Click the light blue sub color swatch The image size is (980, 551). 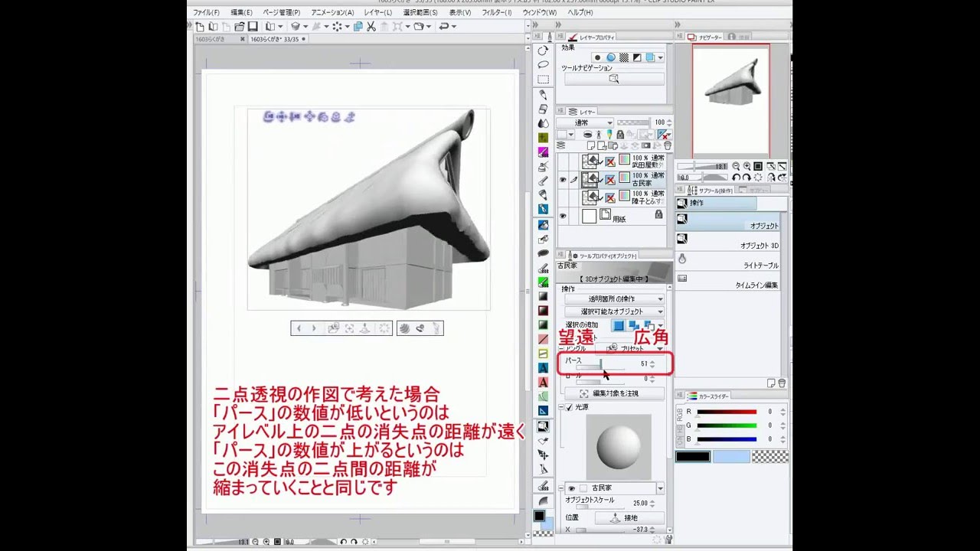[731, 456]
